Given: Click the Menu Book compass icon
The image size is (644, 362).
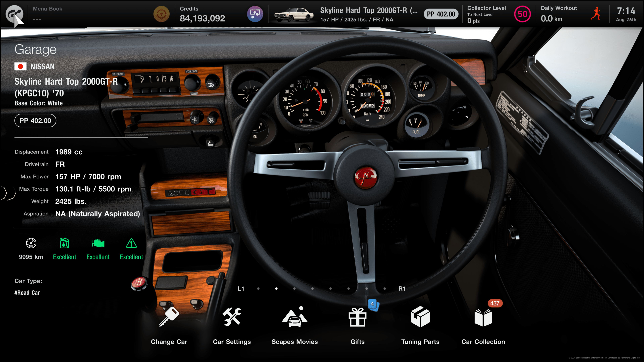Looking at the screenshot, I should [x=161, y=14].
